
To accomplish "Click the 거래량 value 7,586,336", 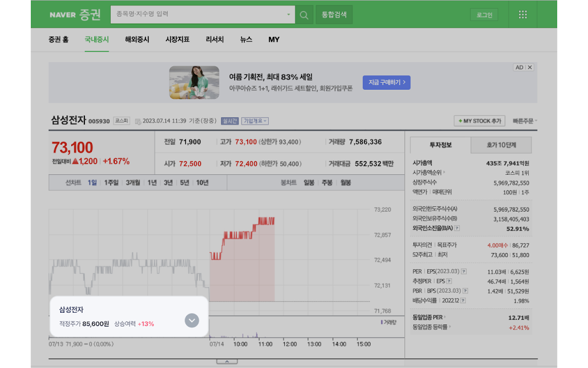I will 365,142.
